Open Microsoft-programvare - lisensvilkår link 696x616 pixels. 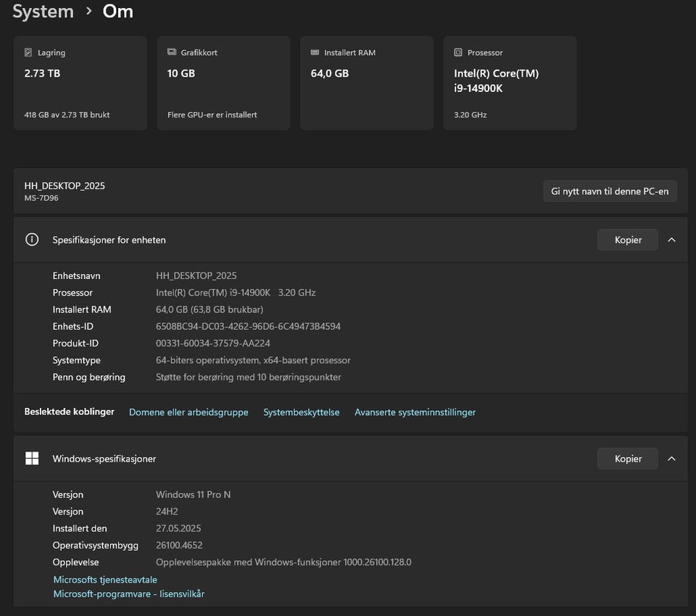pos(129,594)
